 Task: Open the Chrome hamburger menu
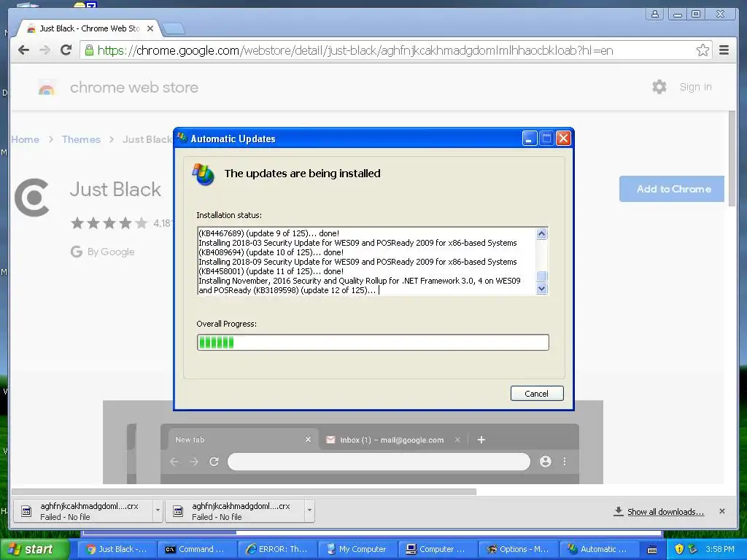tap(724, 50)
